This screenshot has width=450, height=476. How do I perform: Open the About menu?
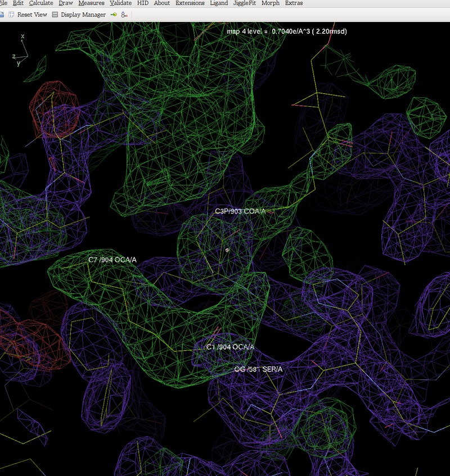click(161, 3)
